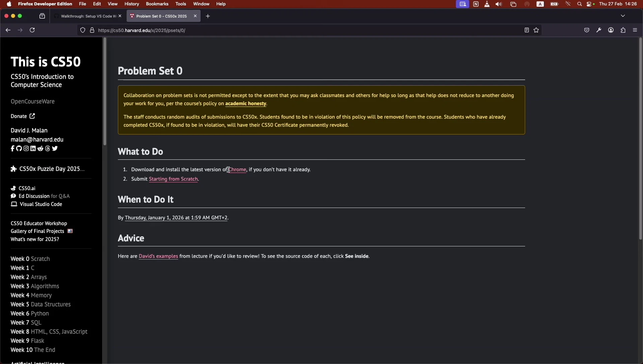Click the Thursday, January 1, 2026 deadline
The height and width of the screenshot is (364, 643).
[176, 218]
